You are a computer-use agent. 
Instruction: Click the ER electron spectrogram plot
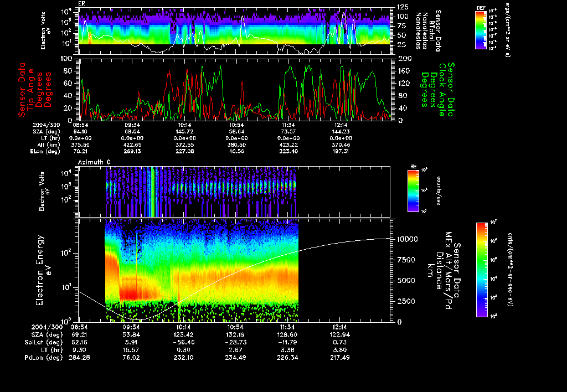[x=235, y=31]
